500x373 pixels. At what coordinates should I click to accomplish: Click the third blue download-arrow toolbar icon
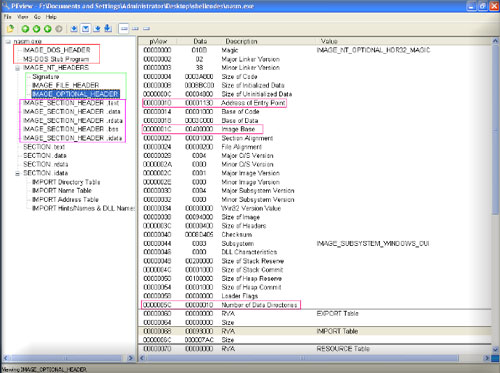tap(97, 29)
